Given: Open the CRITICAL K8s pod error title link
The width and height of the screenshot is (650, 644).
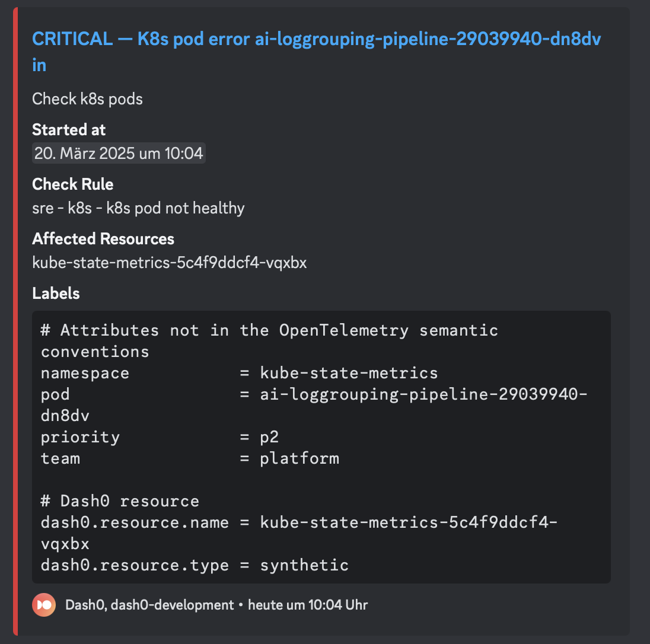Looking at the screenshot, I should 316,40.
